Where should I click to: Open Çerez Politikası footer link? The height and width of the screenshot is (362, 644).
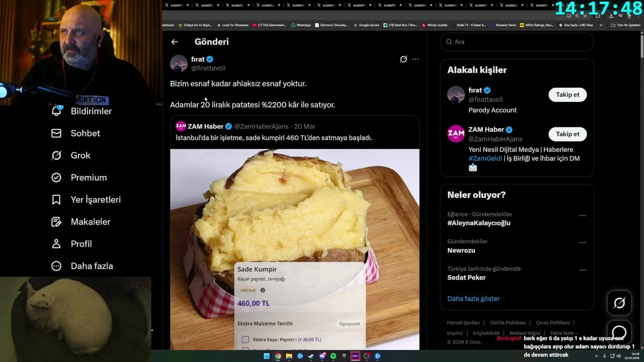[553, 323]
